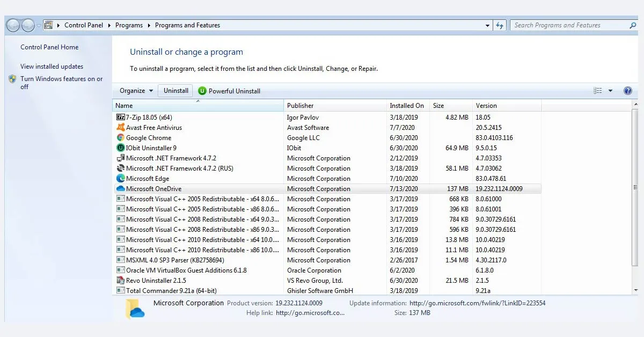Click the shield icon beside Windows features
The image size is (644, 337).
coord(12,79)
